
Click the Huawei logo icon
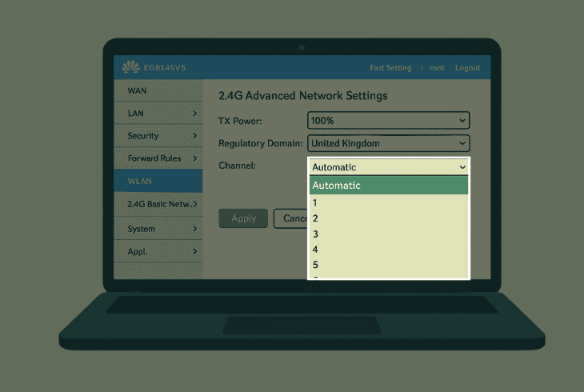(130, 68)
